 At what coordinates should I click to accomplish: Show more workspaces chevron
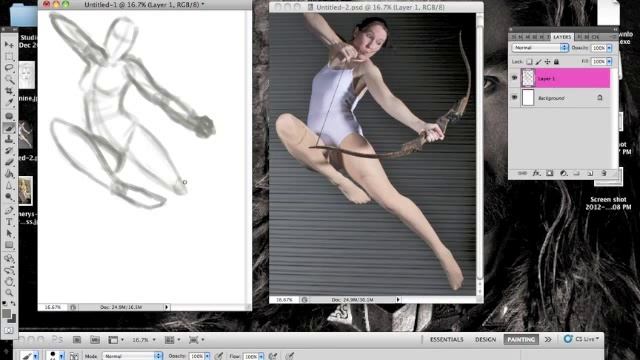[548, 340]
